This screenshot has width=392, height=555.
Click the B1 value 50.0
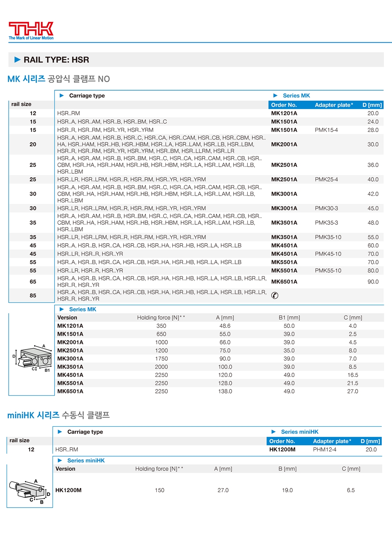click(x=289, y=326)
